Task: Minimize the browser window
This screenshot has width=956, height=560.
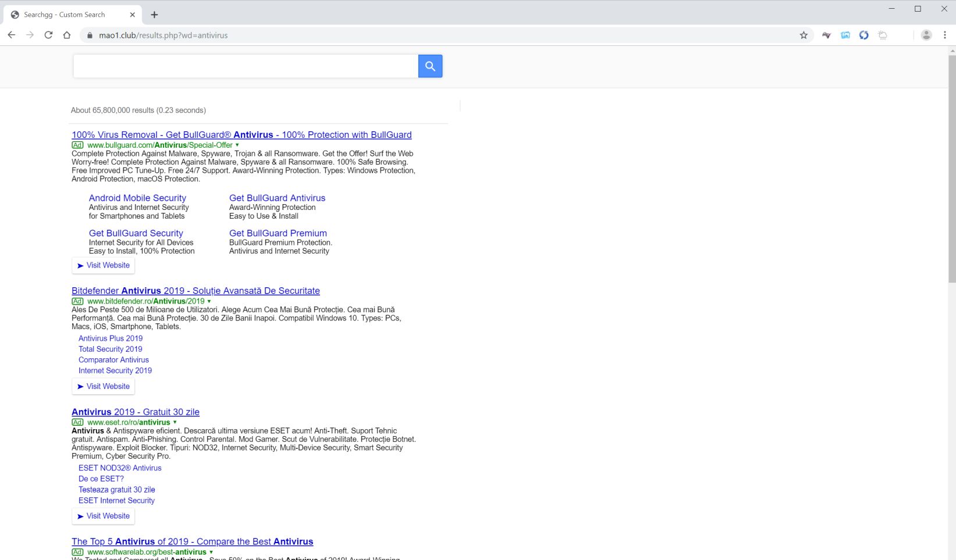Action: 891,9
